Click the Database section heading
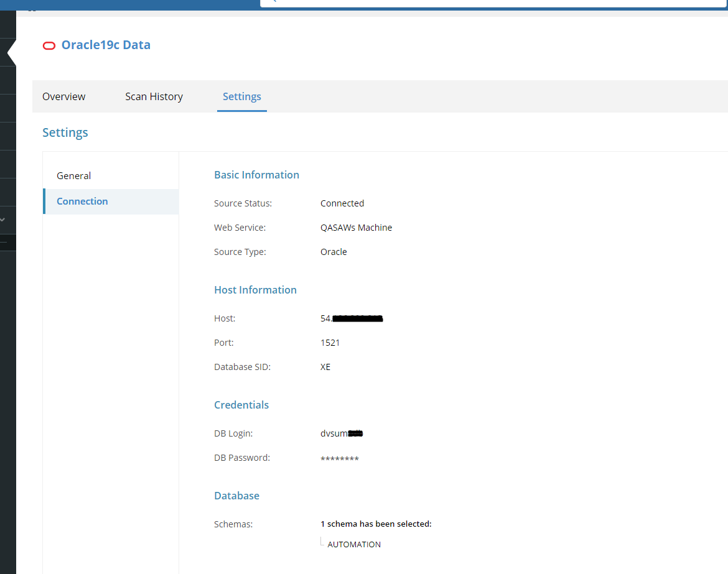Screen dimensions: 728x574 [x=237, y=496]
